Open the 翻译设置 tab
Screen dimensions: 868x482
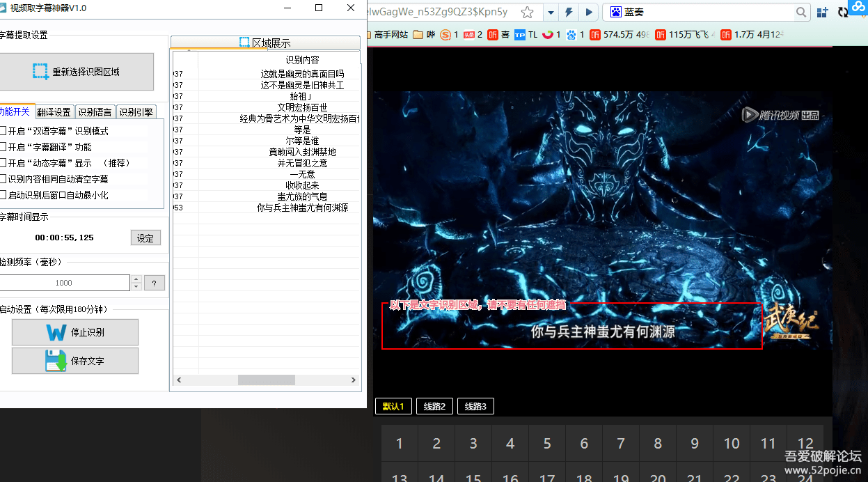coord(54,111)
